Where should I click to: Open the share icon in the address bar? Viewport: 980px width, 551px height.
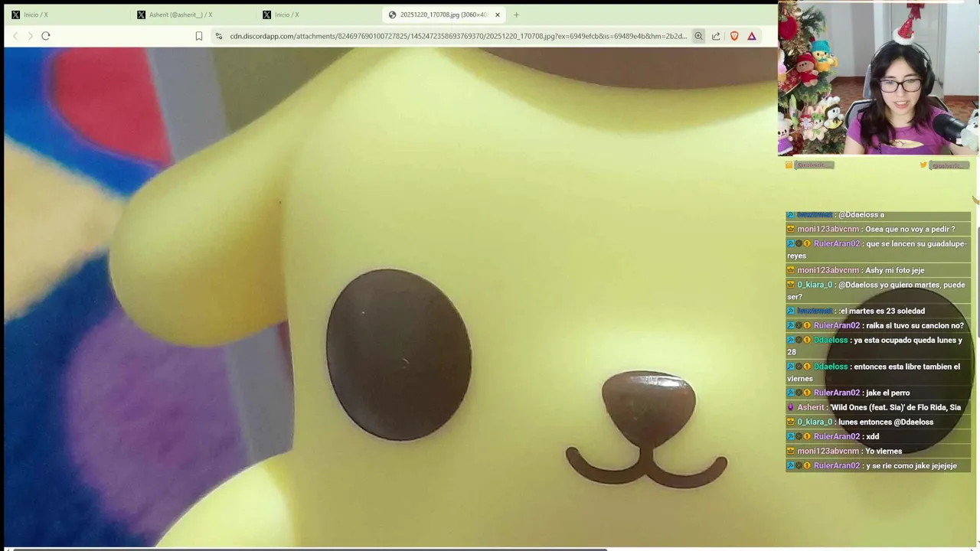coord(716,36)
